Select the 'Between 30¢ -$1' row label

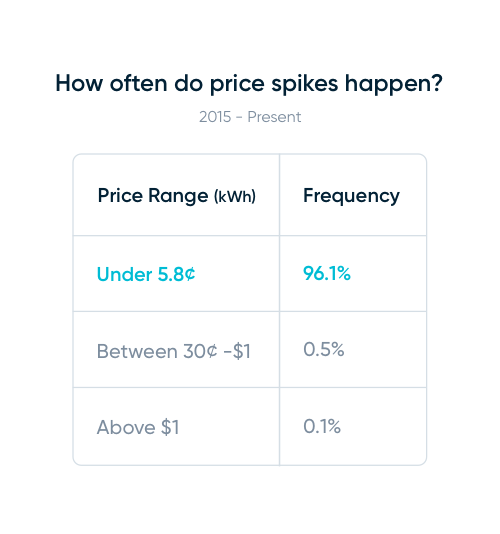174,351
